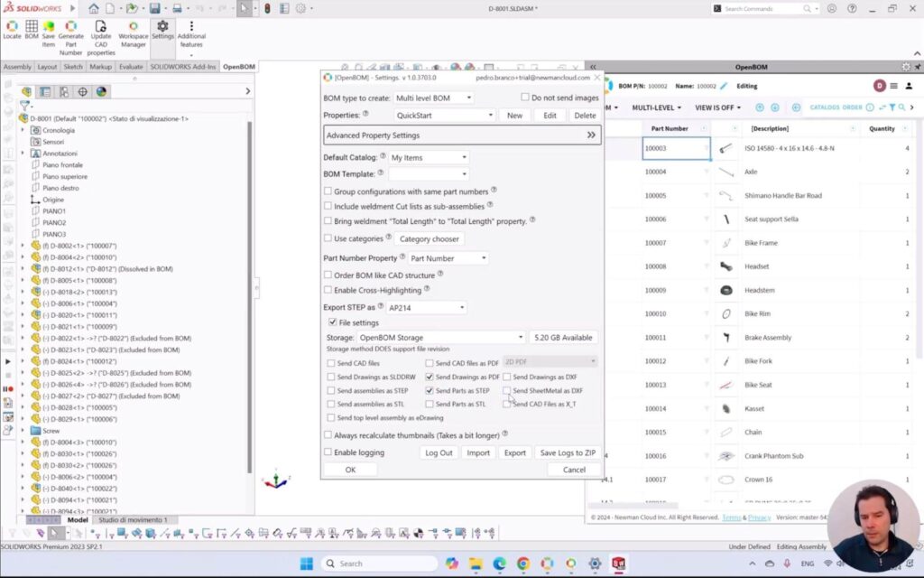Expand Advanced Property Settings section
Viewport: 924px width, 578px height.
(462, 135)
